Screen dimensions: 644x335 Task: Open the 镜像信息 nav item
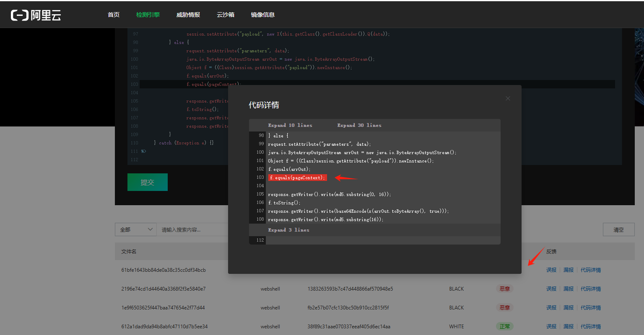point(263,15)
